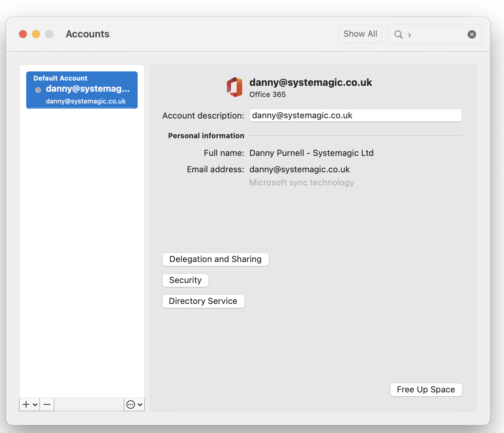
Task: Clear the search field with the X icon
Action: (472, 34)
